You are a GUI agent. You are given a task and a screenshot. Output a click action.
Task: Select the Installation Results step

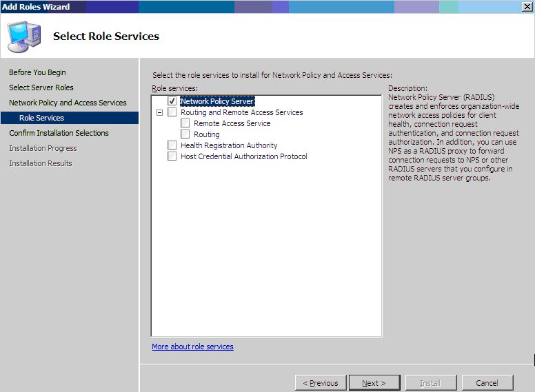click(x=41, y=163)
